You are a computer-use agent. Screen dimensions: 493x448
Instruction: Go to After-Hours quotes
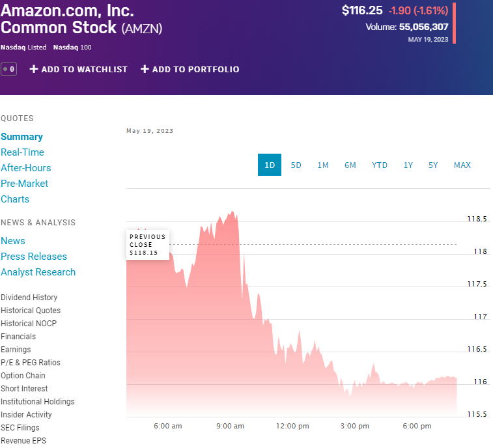click(25, 168)
